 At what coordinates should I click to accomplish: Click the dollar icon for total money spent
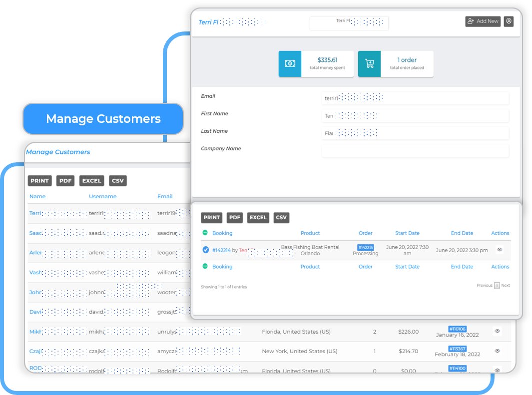(x=290, y=64)
